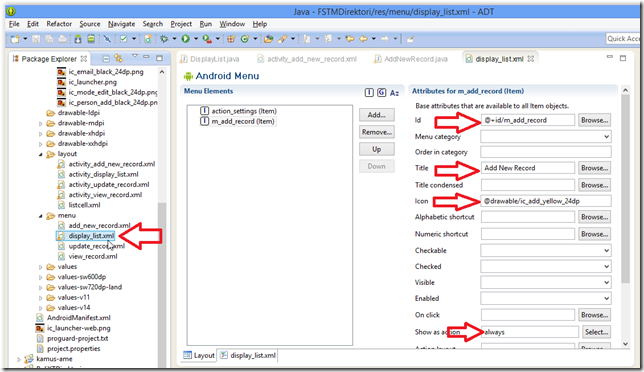The width and height of the screenshot is (644, 372).
Task: Click the Order in category field
Action: [x=546, y=152]
